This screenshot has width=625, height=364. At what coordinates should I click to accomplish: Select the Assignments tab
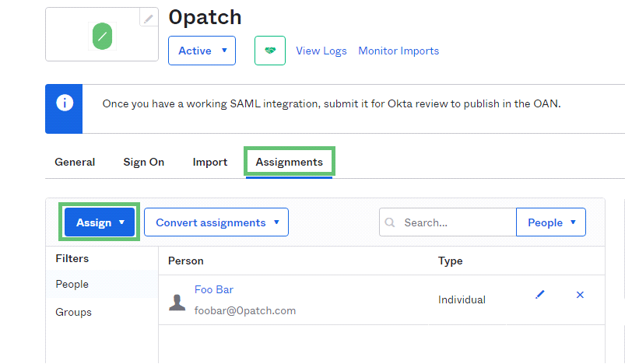[x=290, y=162]
